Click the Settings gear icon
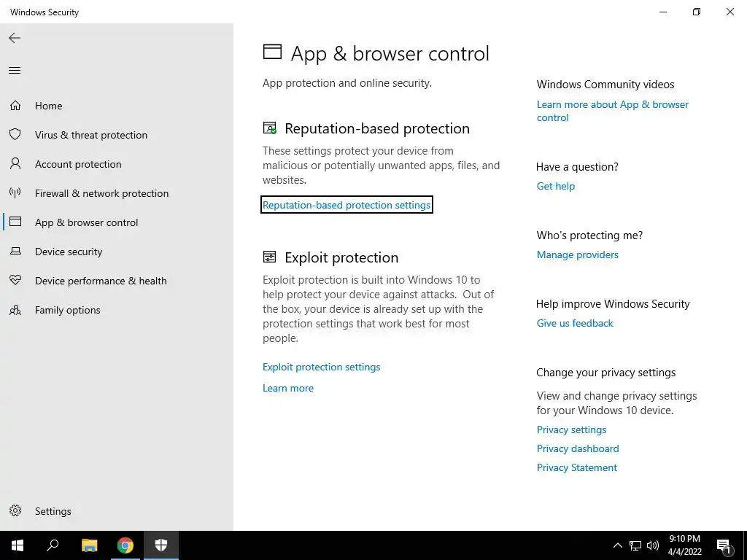 (15, 510)
